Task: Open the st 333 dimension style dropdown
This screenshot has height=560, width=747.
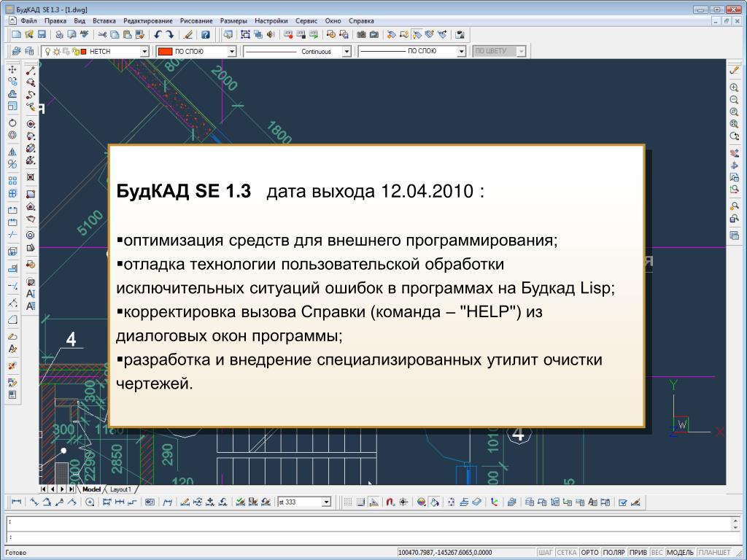Action: 326,502
